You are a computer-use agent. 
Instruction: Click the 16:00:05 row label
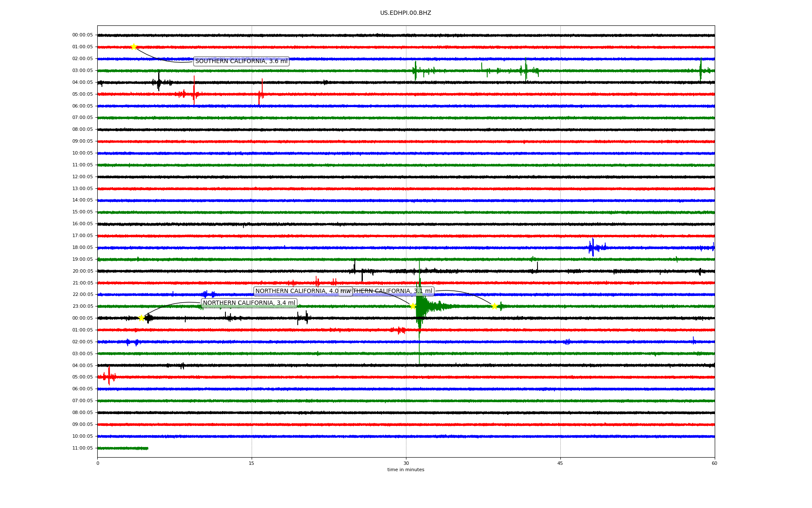[x=82, y=224]
